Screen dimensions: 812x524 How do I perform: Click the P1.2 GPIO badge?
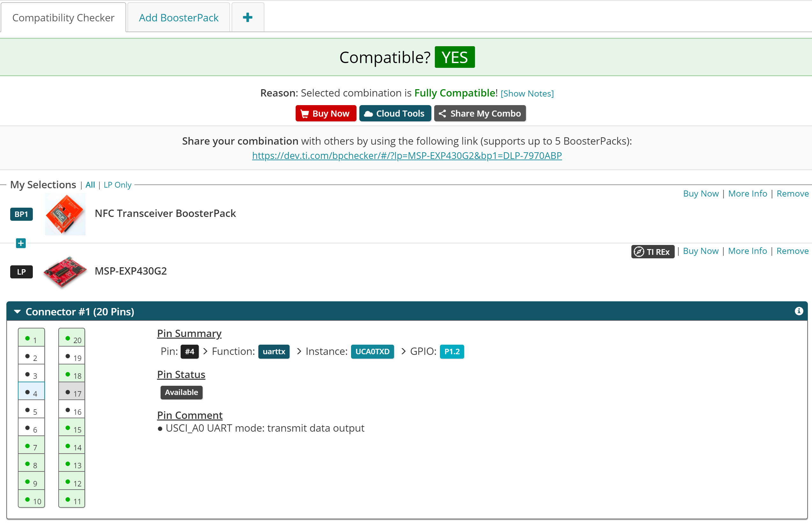point(451,351)
